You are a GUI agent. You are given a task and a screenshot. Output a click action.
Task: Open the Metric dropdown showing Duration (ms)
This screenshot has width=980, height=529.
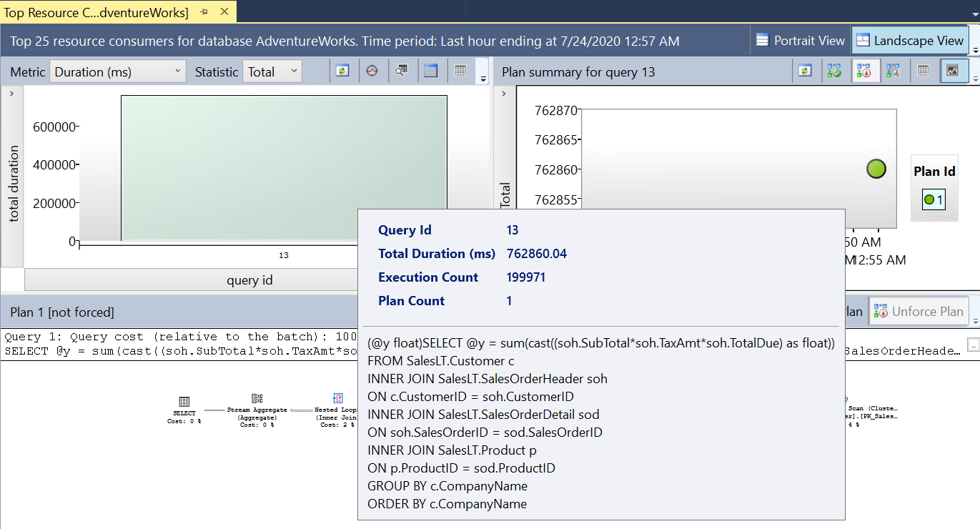[x=118, y=71]
